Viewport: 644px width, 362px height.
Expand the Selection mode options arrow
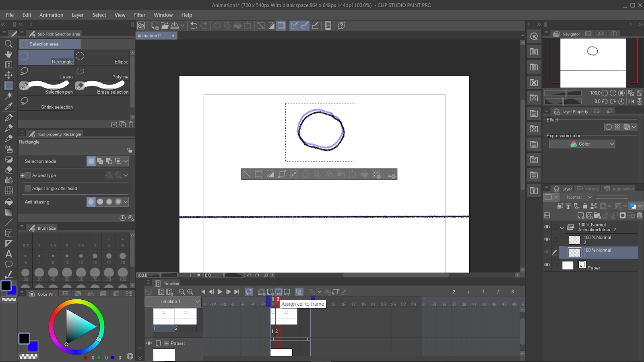(x=126, y=161)
